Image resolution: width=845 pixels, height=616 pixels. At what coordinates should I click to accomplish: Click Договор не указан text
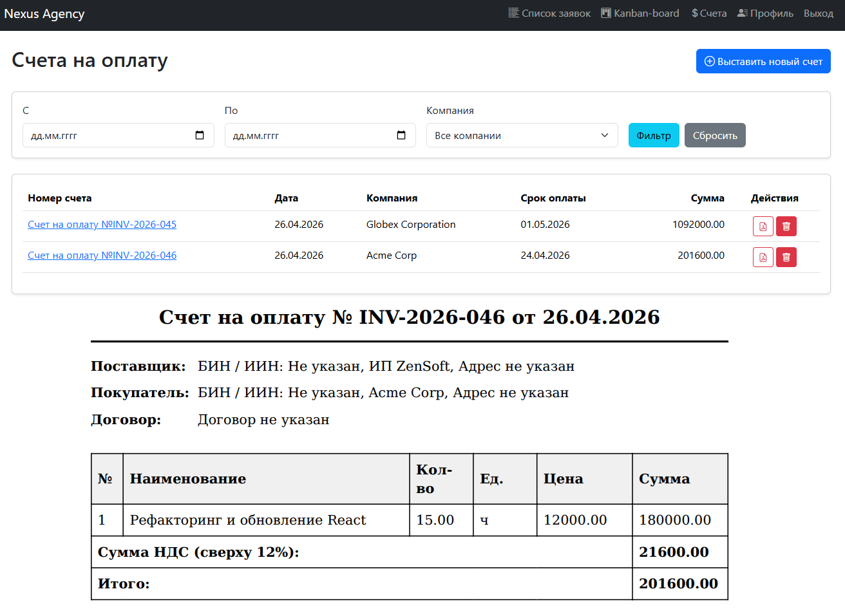(263, 420)
